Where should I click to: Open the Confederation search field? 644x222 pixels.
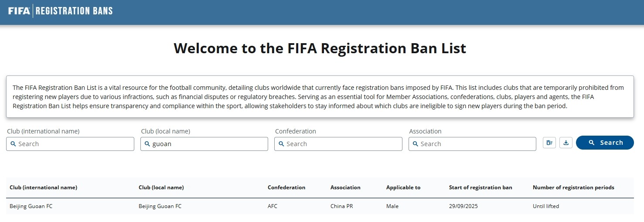[342, 144]
